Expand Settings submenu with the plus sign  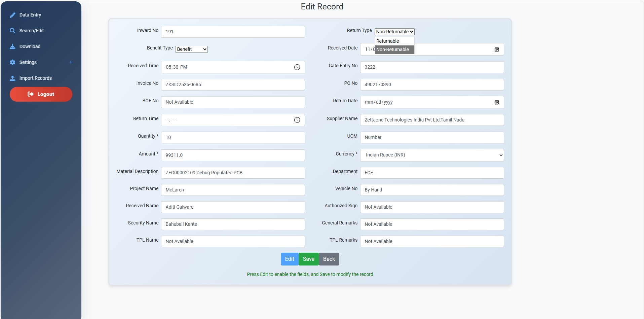pos(71,62)
